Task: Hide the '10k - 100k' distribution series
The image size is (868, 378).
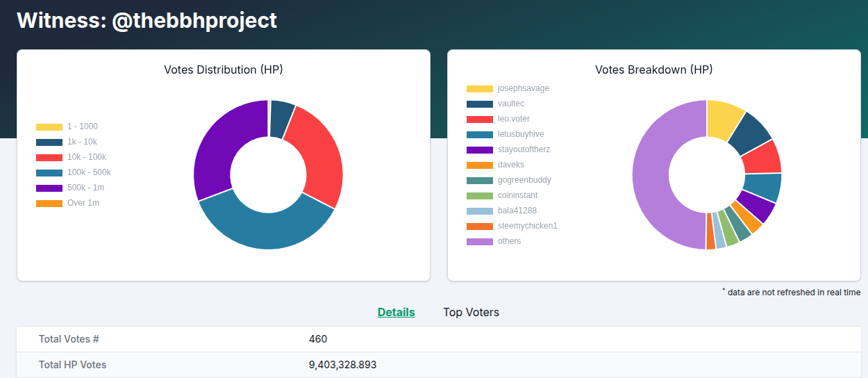Action: tap(67, 157)
